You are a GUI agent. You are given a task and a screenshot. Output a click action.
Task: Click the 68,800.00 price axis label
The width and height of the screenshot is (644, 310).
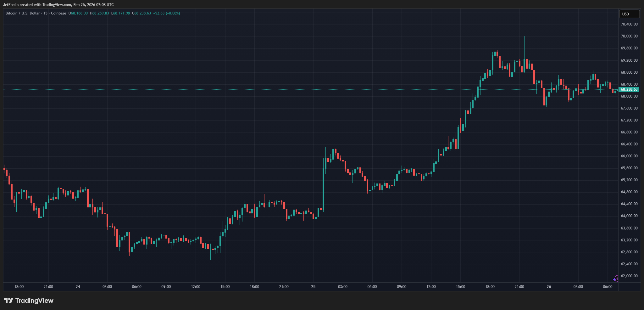coord(629,72)
